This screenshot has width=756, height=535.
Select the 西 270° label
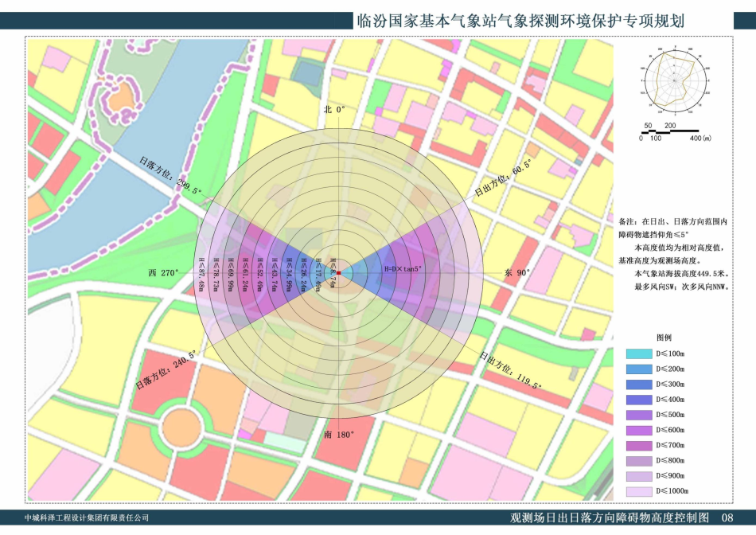pos(165,273)
